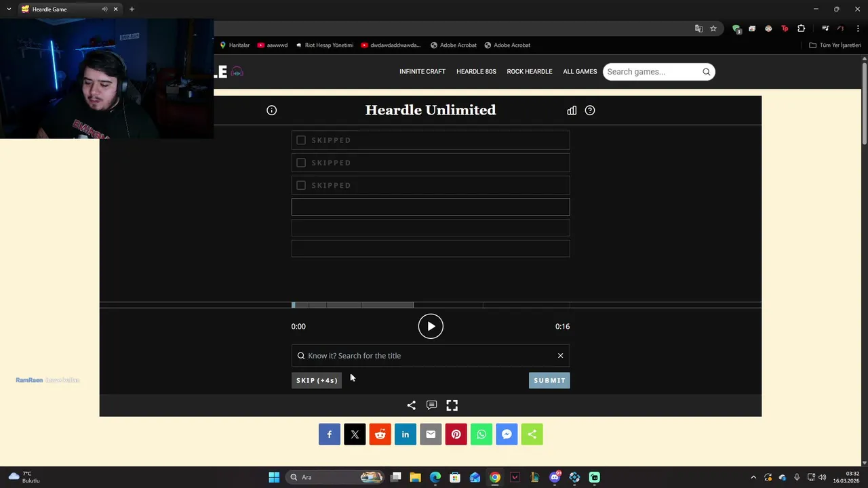Click the second SKIPPED checkbox
Viewport: 868px width, 488px height.
click(301, 163)
